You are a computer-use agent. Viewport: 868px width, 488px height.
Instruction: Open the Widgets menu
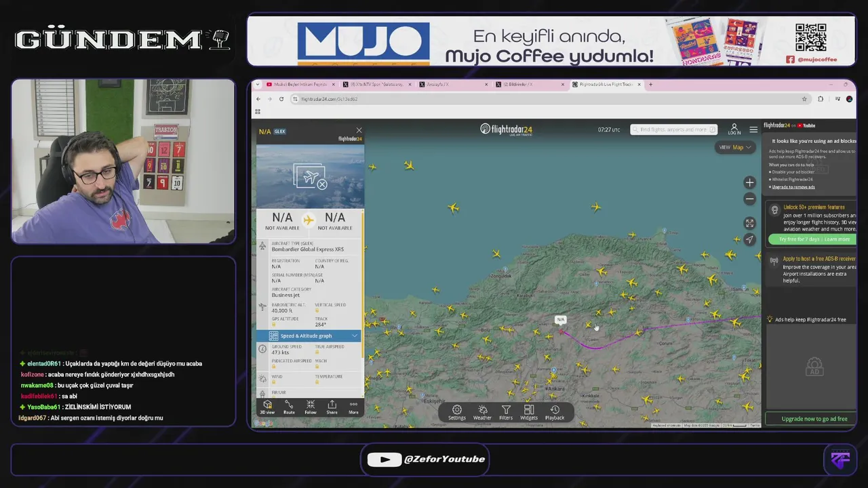[x=529, y=413]
